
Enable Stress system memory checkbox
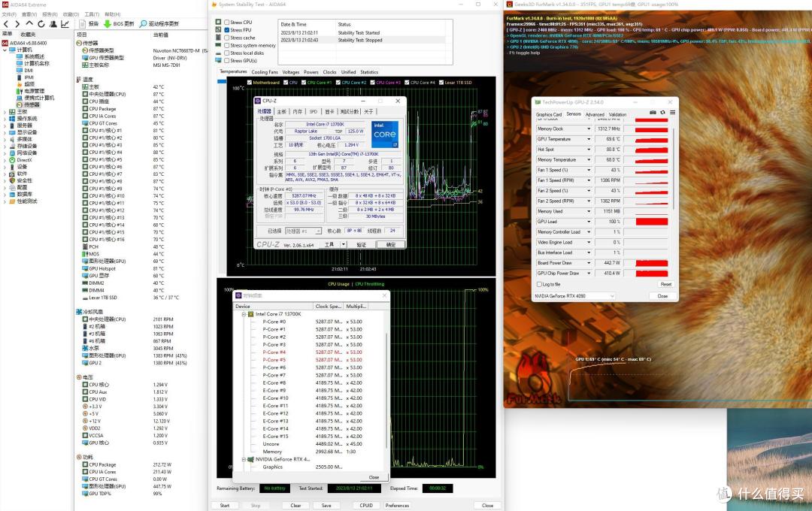click(x=227, y=46)
